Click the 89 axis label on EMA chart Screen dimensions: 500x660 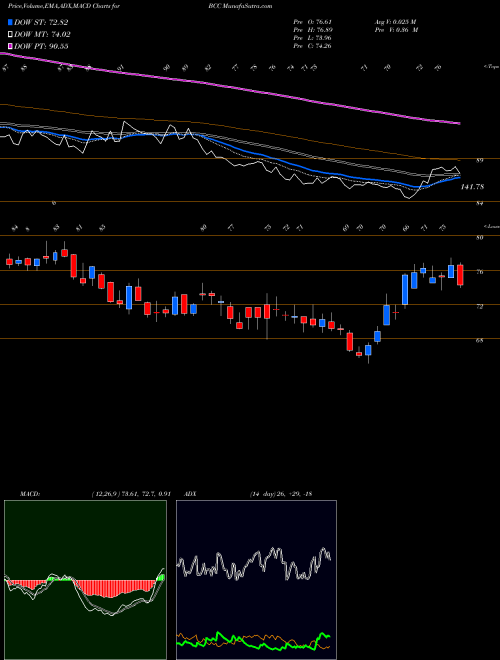481,160
